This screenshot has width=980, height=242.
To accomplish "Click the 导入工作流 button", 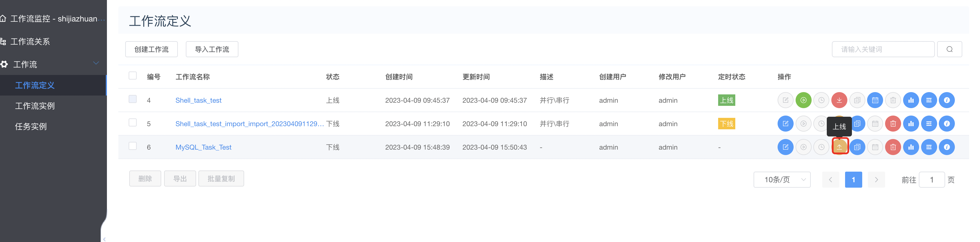I will pos(212,49).
